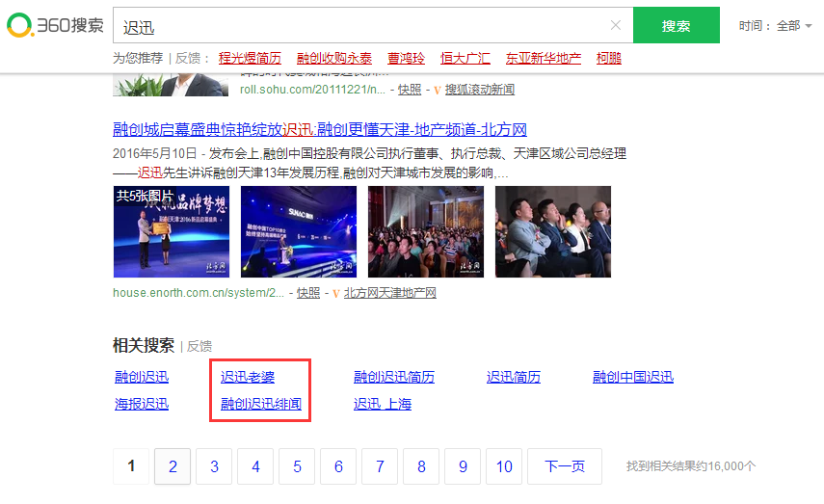Click 反馈 next to 相关搜索
Viewport: 824px width, 504px height.
(x=199, y=346)
